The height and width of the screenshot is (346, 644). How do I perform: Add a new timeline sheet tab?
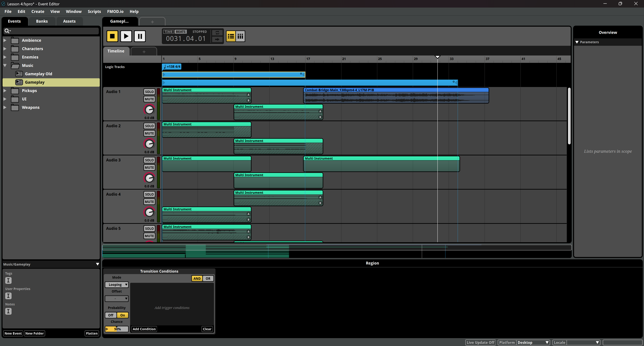click(x=144, y=51)
